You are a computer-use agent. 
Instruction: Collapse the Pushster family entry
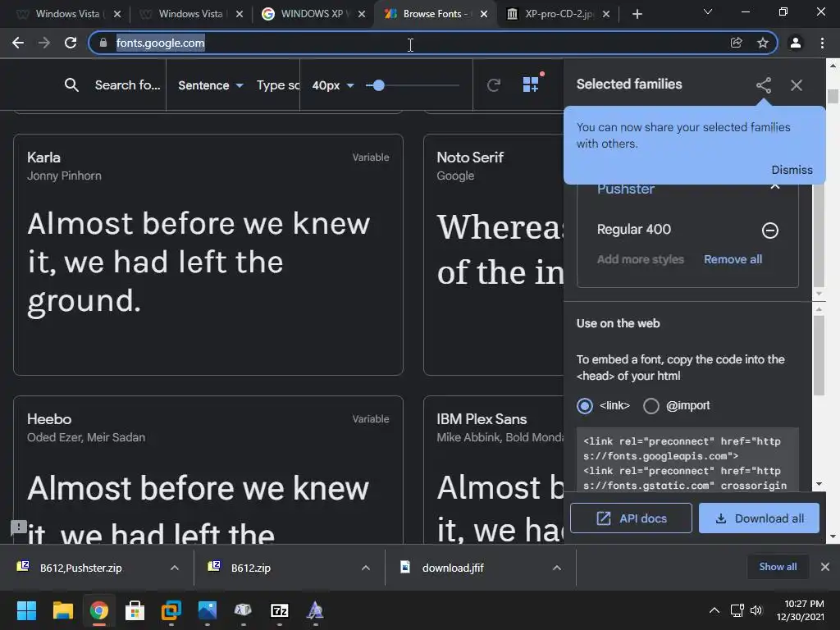point(774,186)
